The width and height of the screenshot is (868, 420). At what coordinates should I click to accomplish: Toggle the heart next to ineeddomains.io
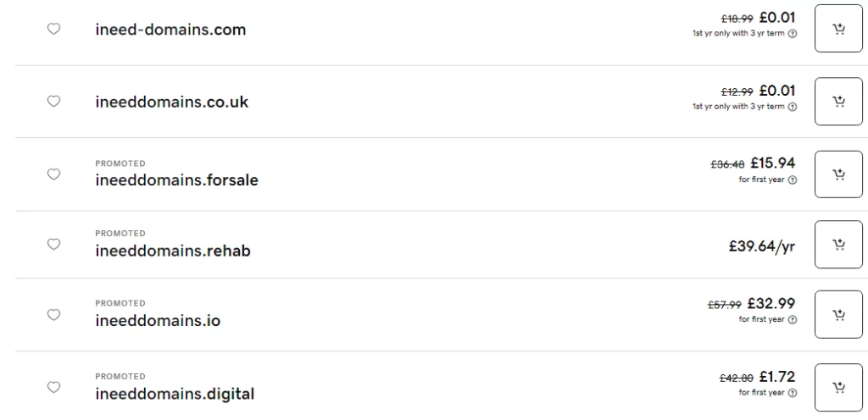point(53,315)
